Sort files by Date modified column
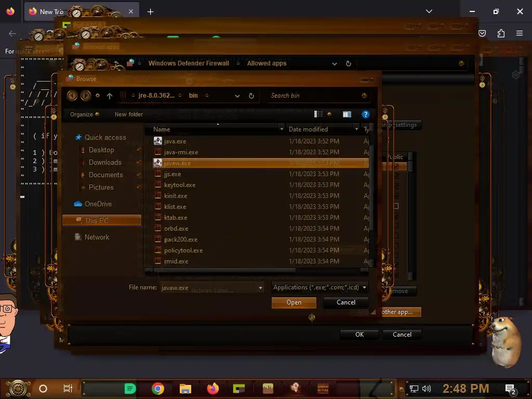 (308, 129)
